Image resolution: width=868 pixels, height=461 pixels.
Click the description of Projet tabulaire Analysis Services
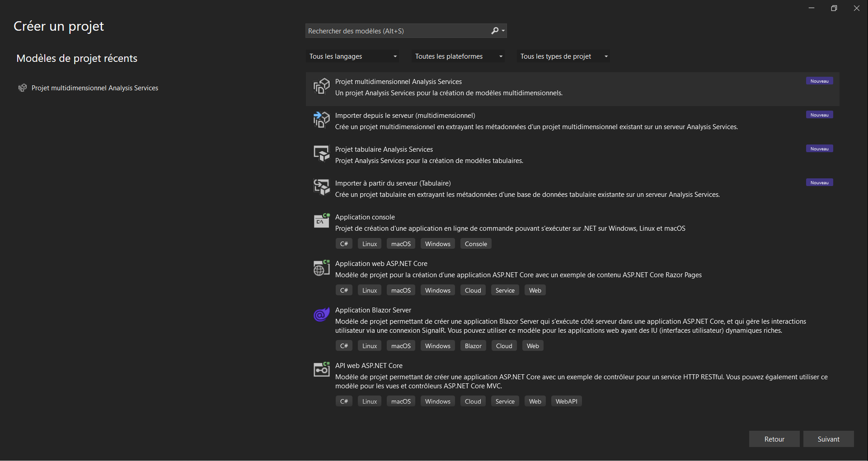click(x=429, y=161)
